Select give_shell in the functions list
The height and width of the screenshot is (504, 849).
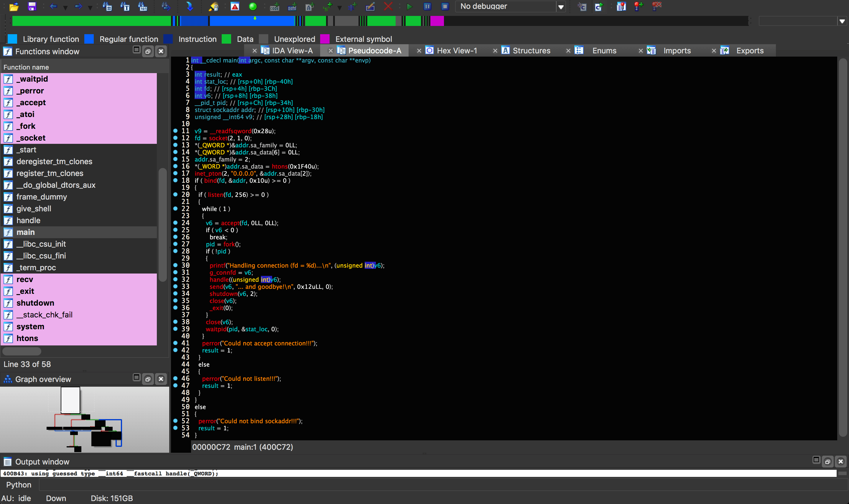[34, 209]
